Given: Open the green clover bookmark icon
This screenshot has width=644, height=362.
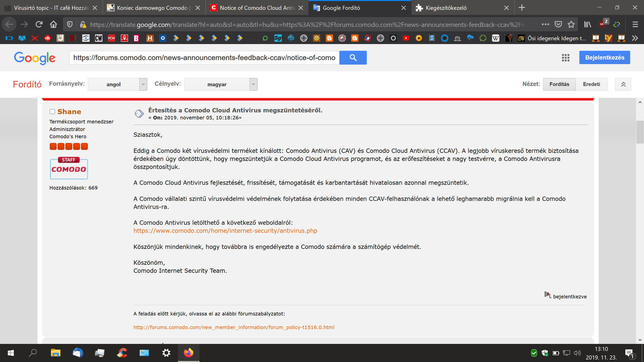Looking at the screenshot, I should click(483, 38).
